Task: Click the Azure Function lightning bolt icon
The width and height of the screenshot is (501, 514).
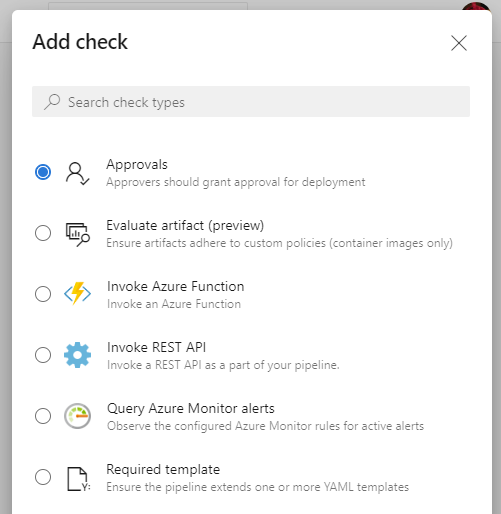Action: (x=77, y=293)
